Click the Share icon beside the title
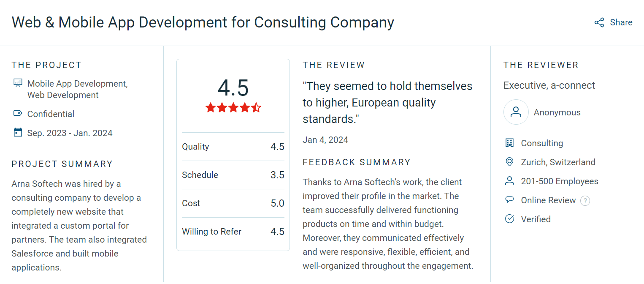 click(x=599, y=22)
